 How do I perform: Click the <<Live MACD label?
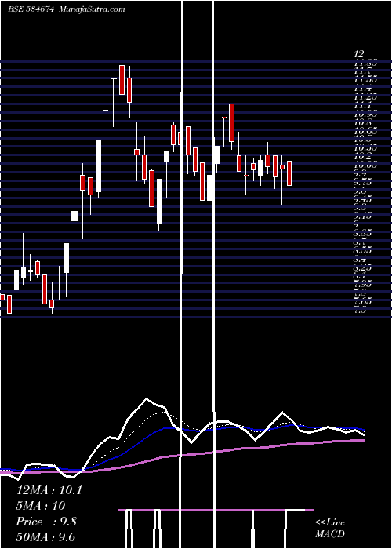coord(330,529)
